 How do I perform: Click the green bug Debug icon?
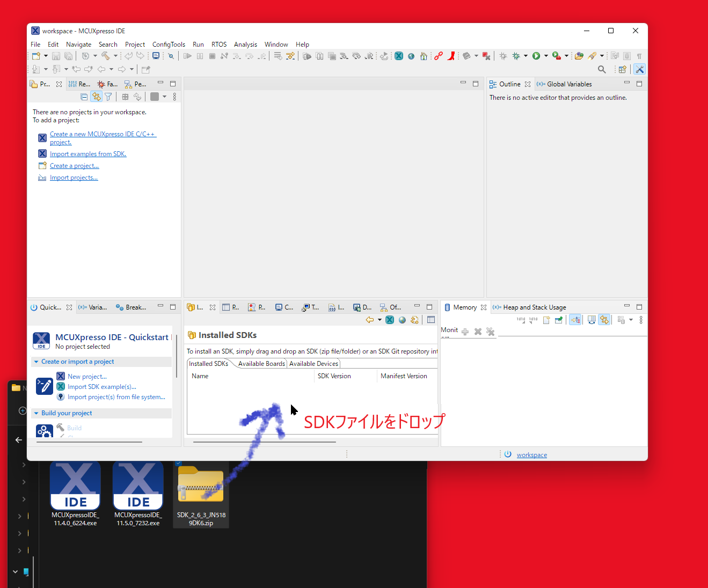516,56
